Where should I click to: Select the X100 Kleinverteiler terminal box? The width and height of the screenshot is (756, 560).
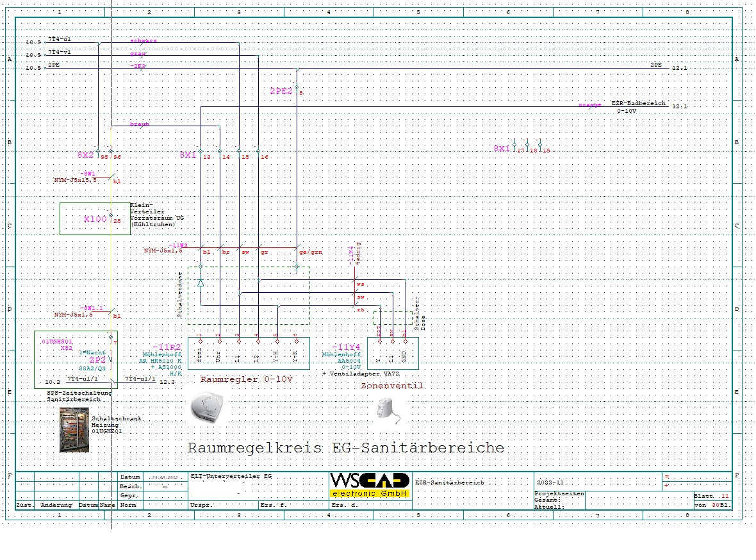tap(95, 219)
